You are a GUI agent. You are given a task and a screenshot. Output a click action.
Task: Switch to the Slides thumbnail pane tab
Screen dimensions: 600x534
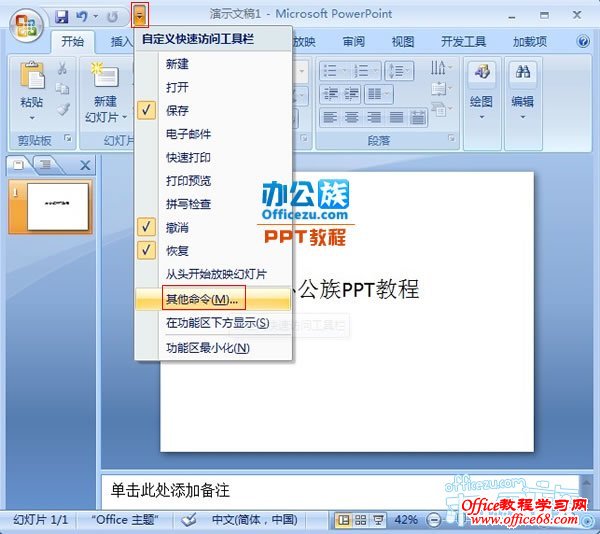click(x=18, y=164)
